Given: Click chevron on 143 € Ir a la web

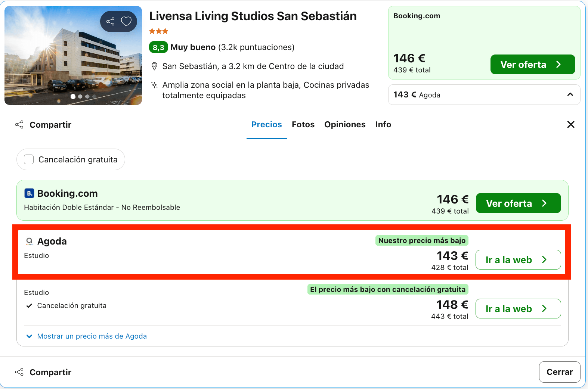Looking at the screenshot, I should pos(544,260).
